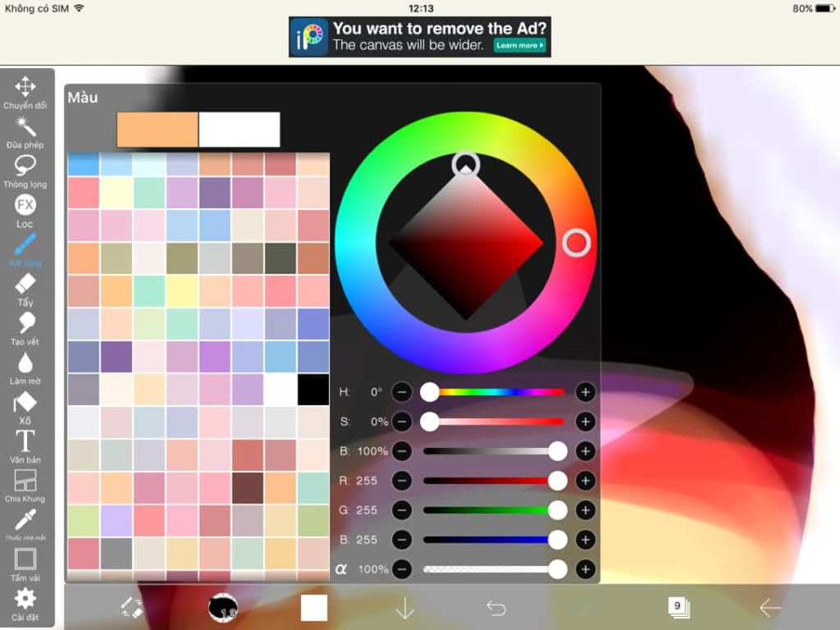The image size is (840, 630).
Task: Select the Xô bucket fill tool
Action: point(25,409)
